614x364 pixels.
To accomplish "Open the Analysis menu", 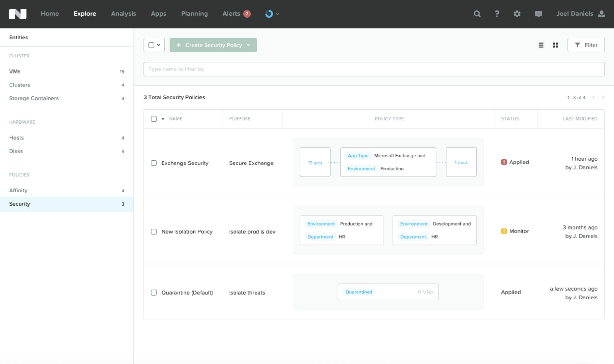I will (123, 14).
